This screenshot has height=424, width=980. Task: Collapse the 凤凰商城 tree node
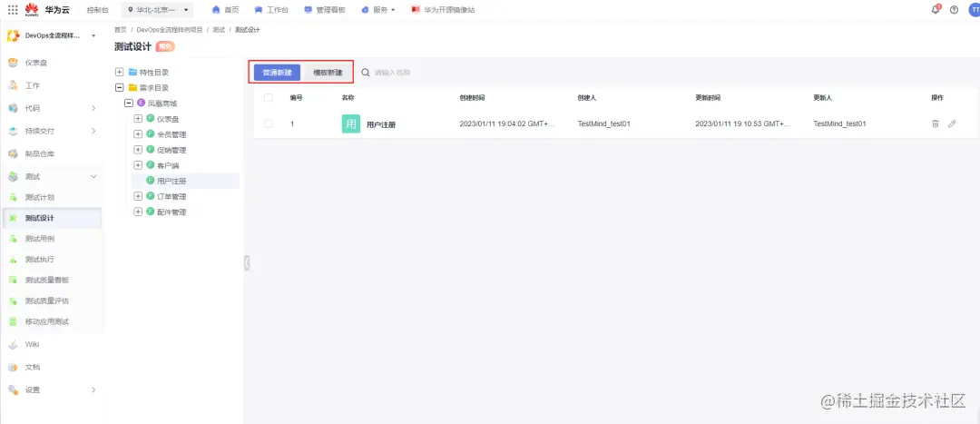click(x=129, y=104)
